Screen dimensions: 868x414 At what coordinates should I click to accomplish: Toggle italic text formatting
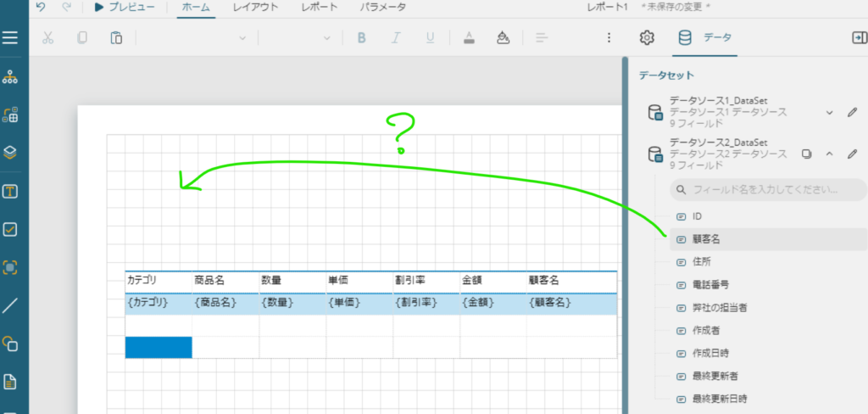point(395,38)
